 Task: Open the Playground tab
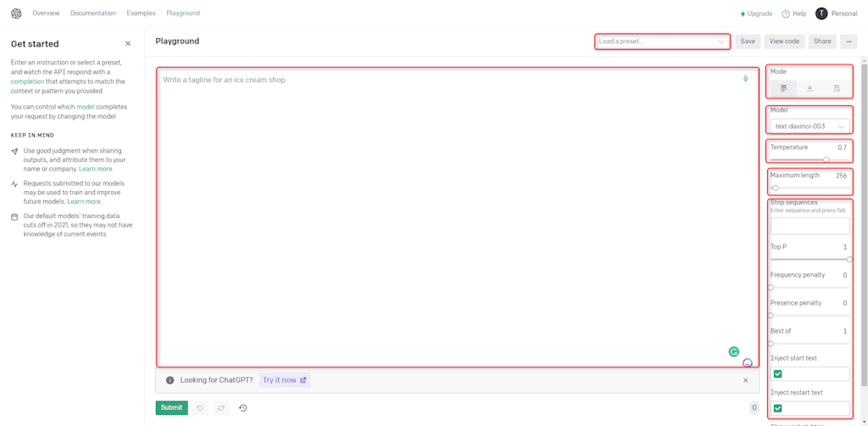point(183,14)
